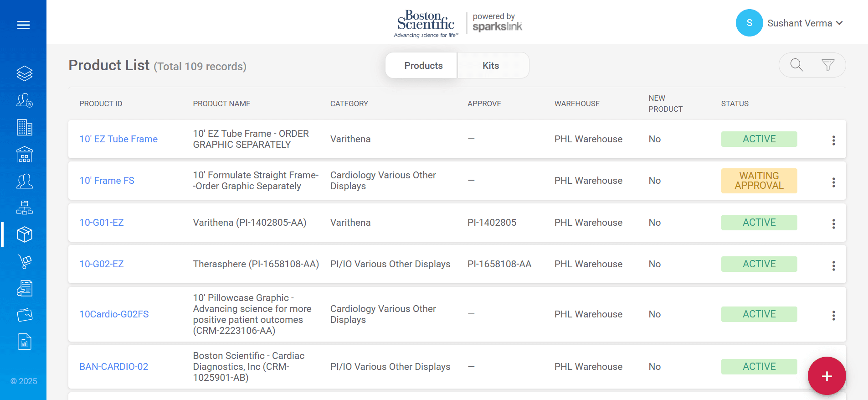Open the hierarchy org-chart icon in the sidebar

[x=25, y=208]
